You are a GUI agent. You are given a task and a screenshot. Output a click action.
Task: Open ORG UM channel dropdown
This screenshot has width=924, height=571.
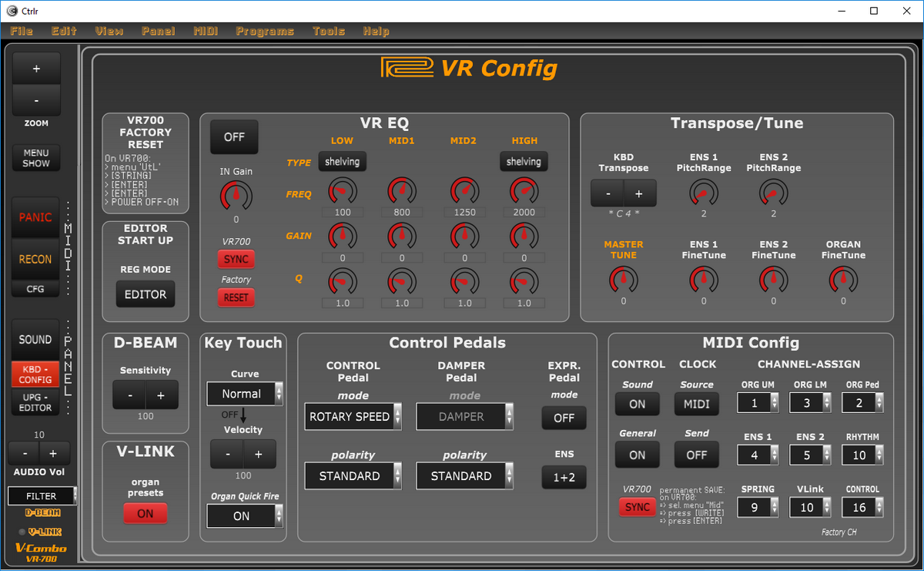pos(757,403)
